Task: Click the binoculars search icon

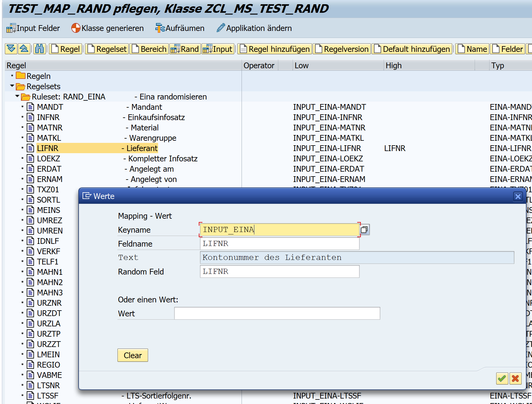Action: tap(39, 49)
